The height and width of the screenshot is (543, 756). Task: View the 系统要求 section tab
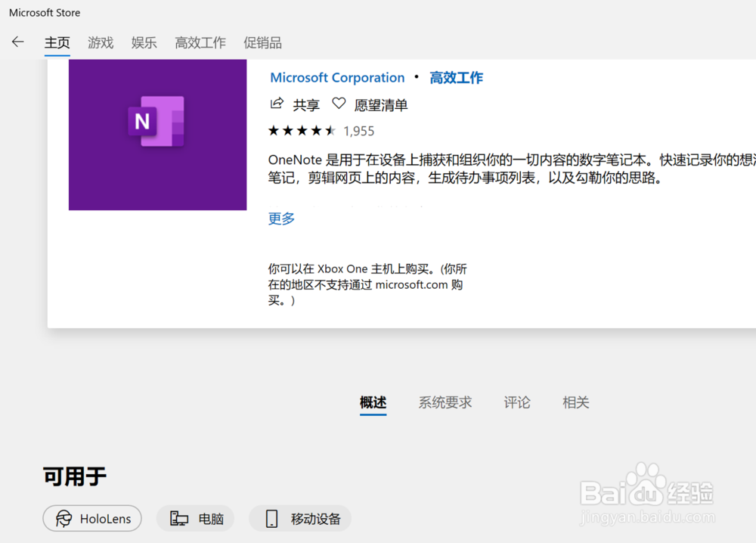(x=445, y=402)
